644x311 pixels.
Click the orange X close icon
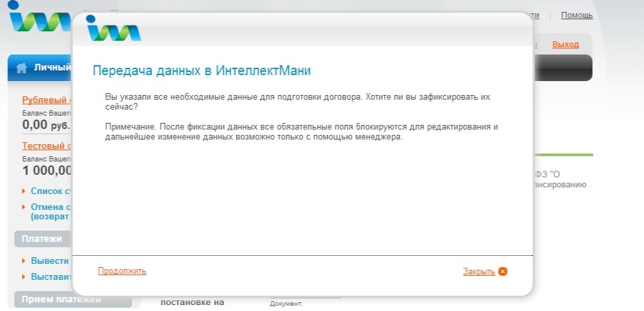point(503,271)
